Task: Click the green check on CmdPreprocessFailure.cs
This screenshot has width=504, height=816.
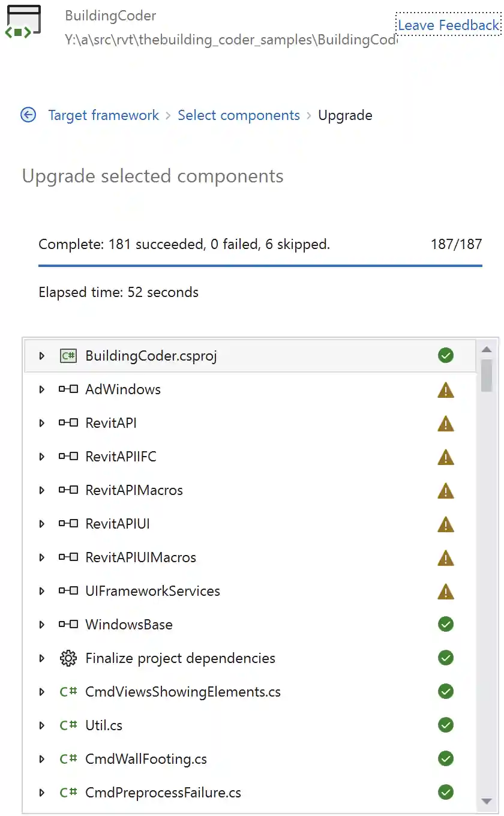Action: 446,792
